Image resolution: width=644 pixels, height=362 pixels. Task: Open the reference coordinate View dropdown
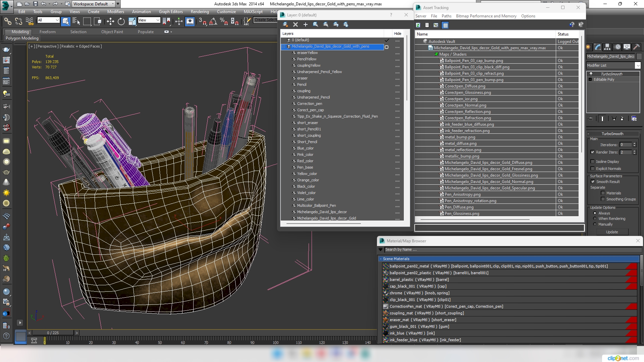click(149, 20)
